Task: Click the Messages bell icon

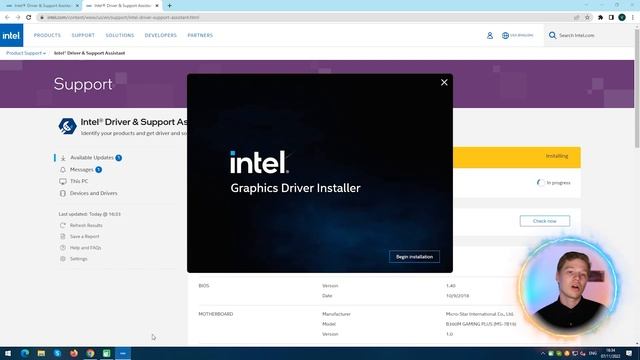Action: pos(63,170)
